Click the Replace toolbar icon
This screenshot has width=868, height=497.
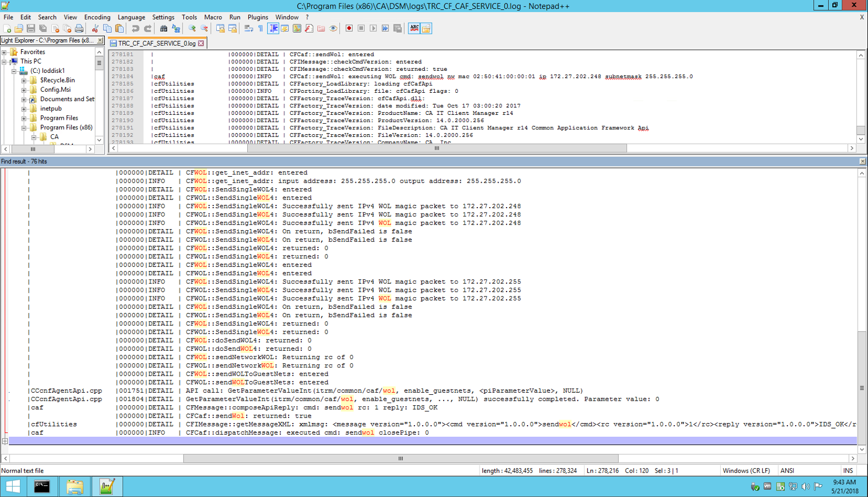[175, 28]
